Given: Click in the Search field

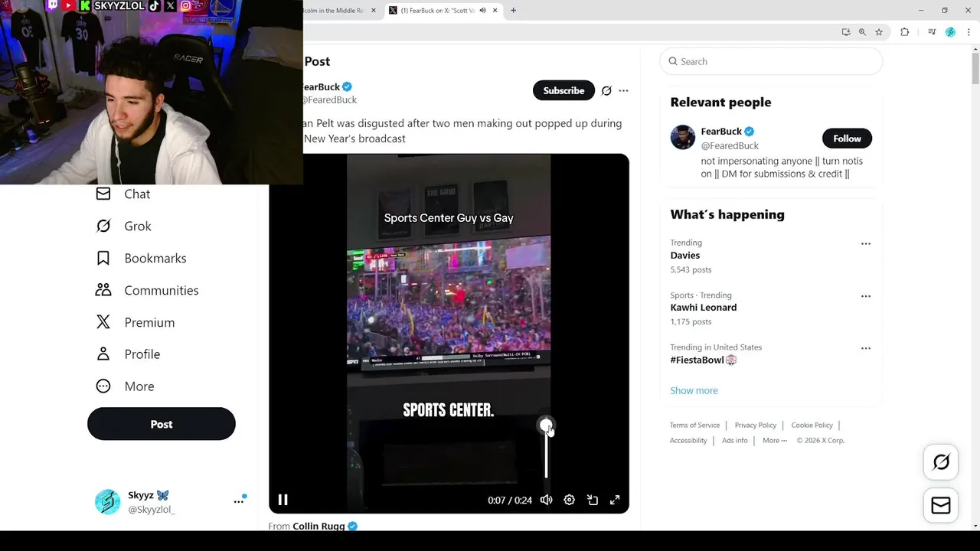Looking at the screenshot, I should [x=771, y=61].
